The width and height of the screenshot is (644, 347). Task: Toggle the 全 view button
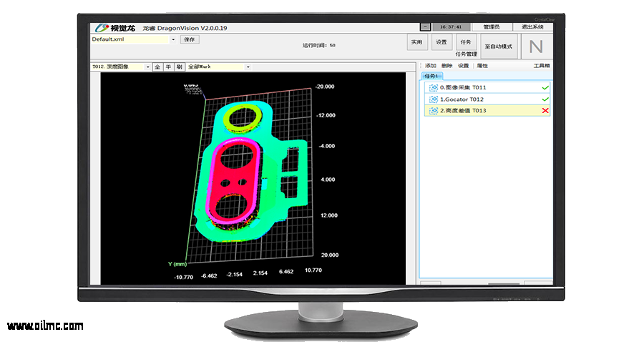[x=157, y=67]
